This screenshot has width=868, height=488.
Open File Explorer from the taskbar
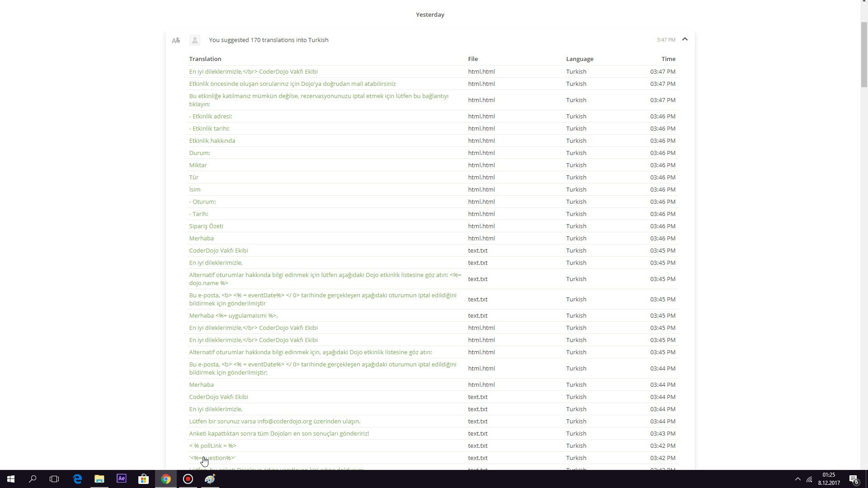tap(99, 479)
